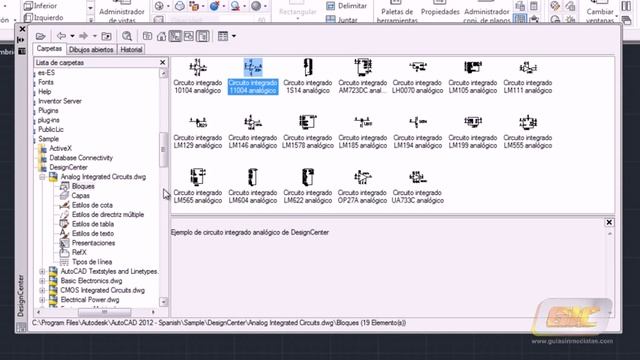Click the Views table icon
640x360 pixels.
click(x=223, y=36)
